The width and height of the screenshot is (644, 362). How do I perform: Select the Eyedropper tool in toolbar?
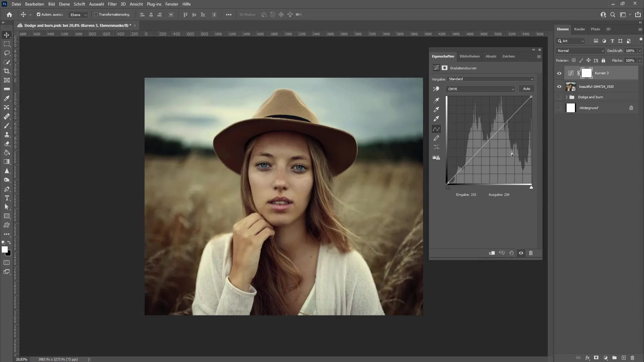coord(6,98)
